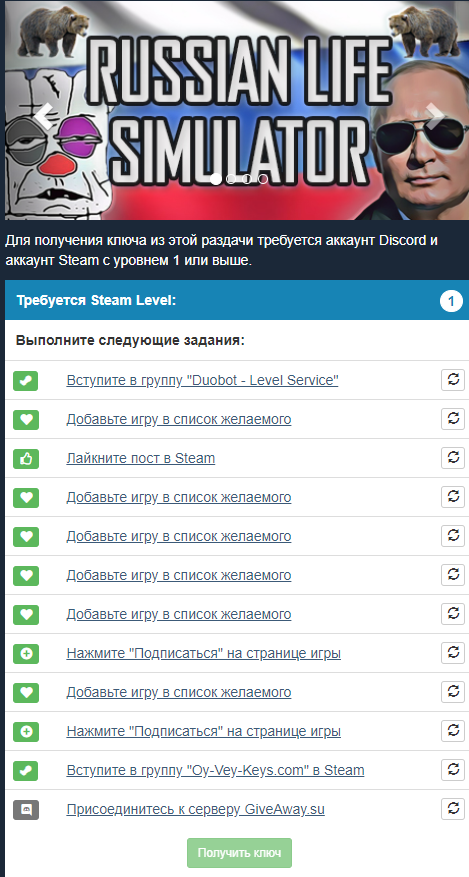Screen dimensions: 469x877
Task: Click the Steam icon beside Duobot group task
Action: click(x=26, y=380)
